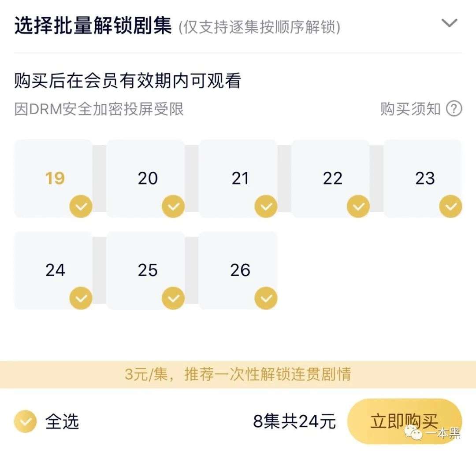Select the episode 26 tile number
This screenshot has width=476, height=454.
[x=240, y=270]
